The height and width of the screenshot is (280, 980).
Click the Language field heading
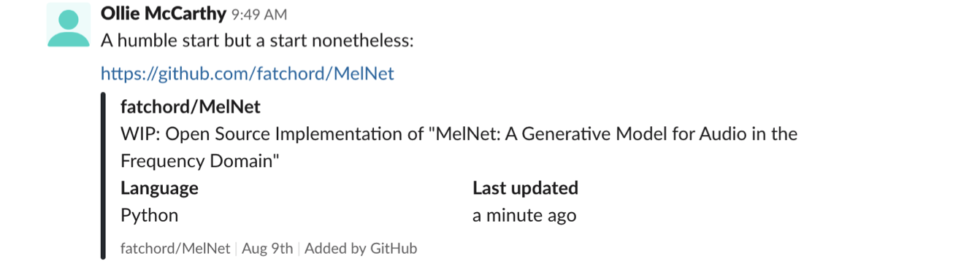159,188
